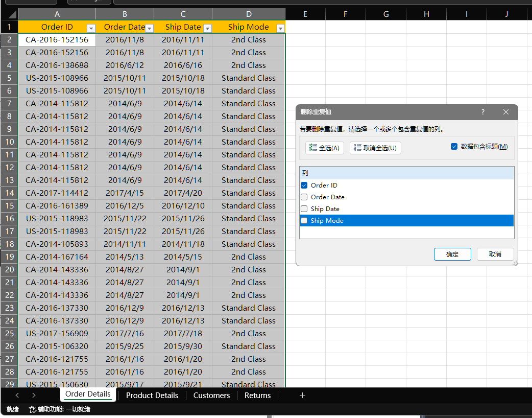
Task: Expand the Ship Mode filter dropdown
Action: 280,28
